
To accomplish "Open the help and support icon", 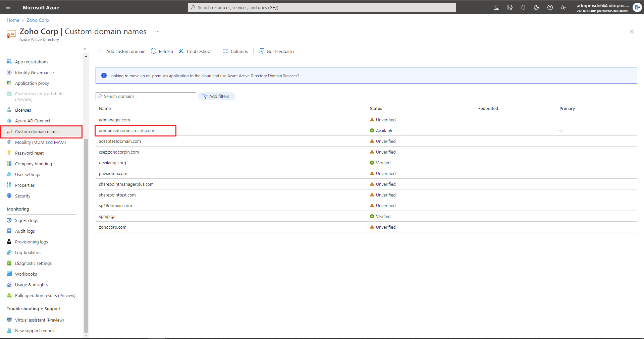I will pyautogui.click(x=550, y=7).
